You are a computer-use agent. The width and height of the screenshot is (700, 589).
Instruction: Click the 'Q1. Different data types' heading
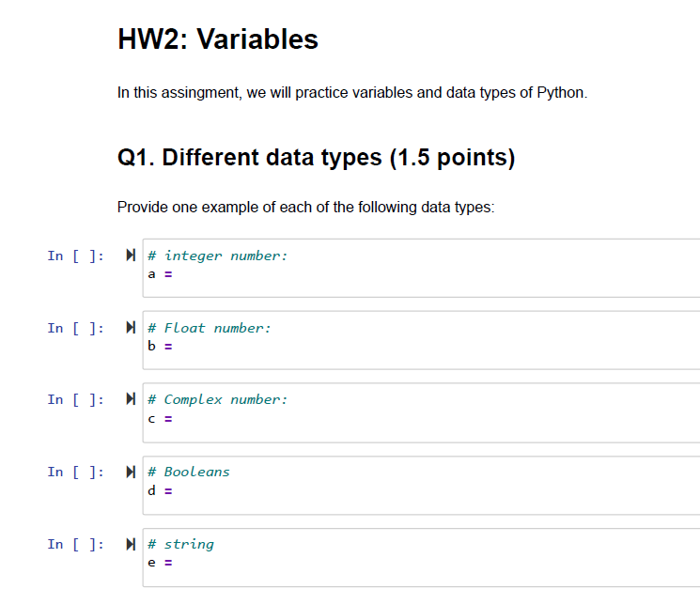click(x=316, y=157)
